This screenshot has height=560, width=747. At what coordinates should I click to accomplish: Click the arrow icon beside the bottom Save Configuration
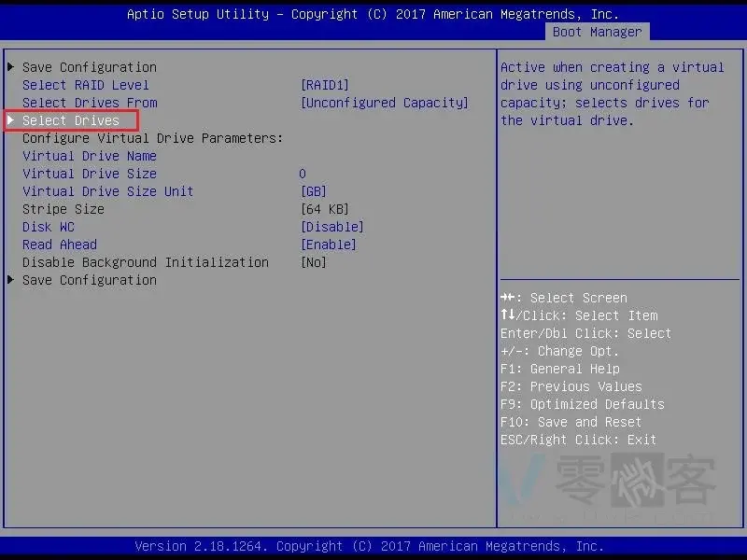coord(11,280)
